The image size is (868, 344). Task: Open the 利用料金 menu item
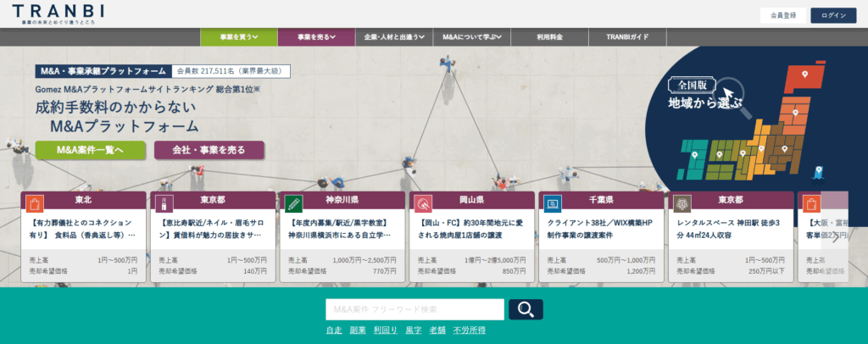550,37
